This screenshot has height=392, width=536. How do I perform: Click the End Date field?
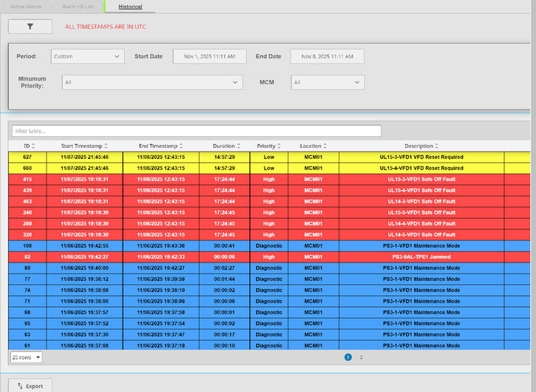click(327, 56)
